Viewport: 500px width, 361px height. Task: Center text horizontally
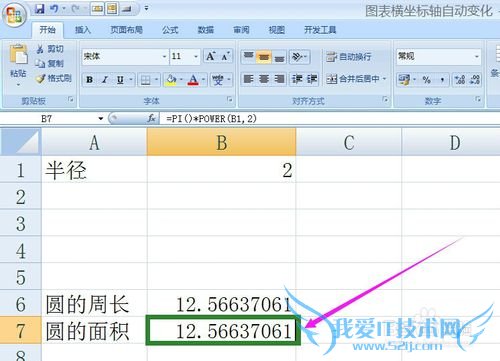[x=264, y=79]
